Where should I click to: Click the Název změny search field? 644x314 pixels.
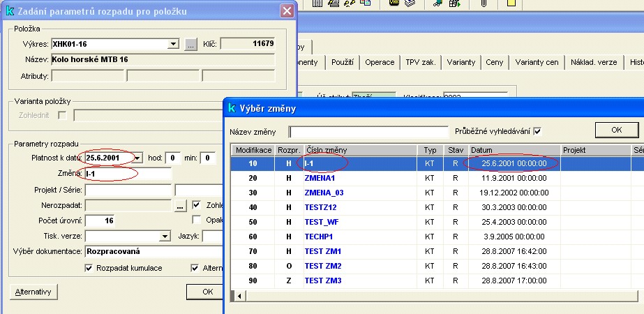tap(369, 132)
